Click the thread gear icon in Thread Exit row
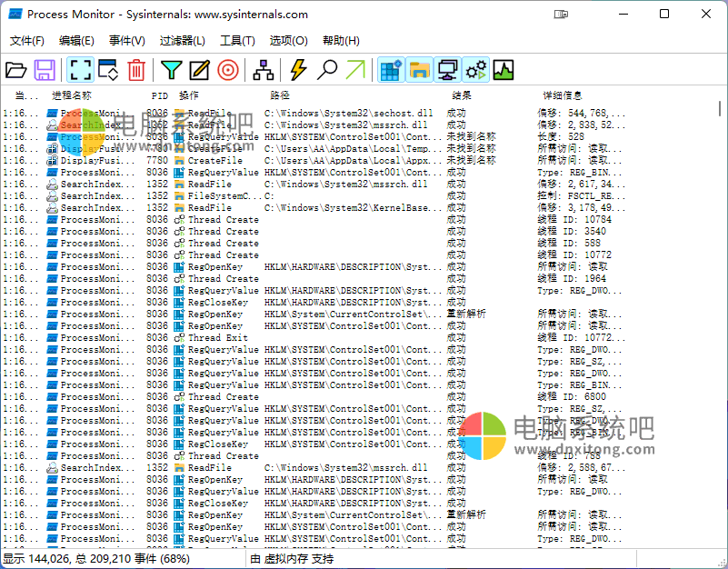This screenshot has width=728, height=569. 179,338
